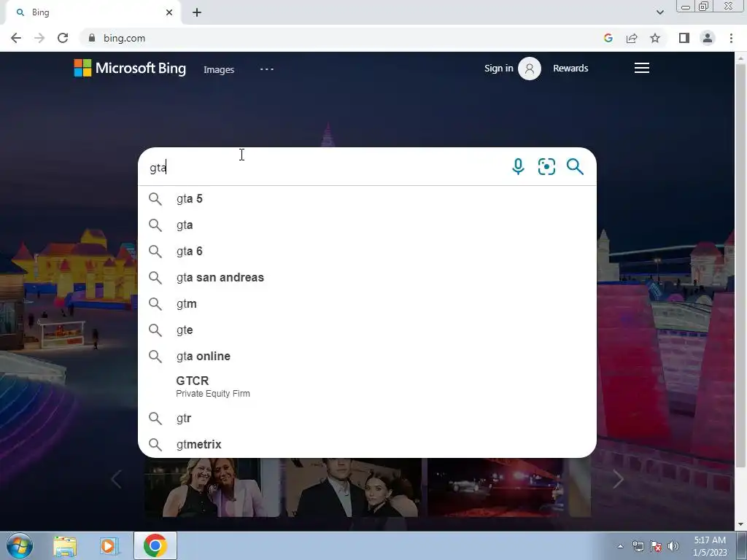This screenshot has height=560, width=747.
Task: Toggle the Chrome side panel icon
Action: pos(684,38)
